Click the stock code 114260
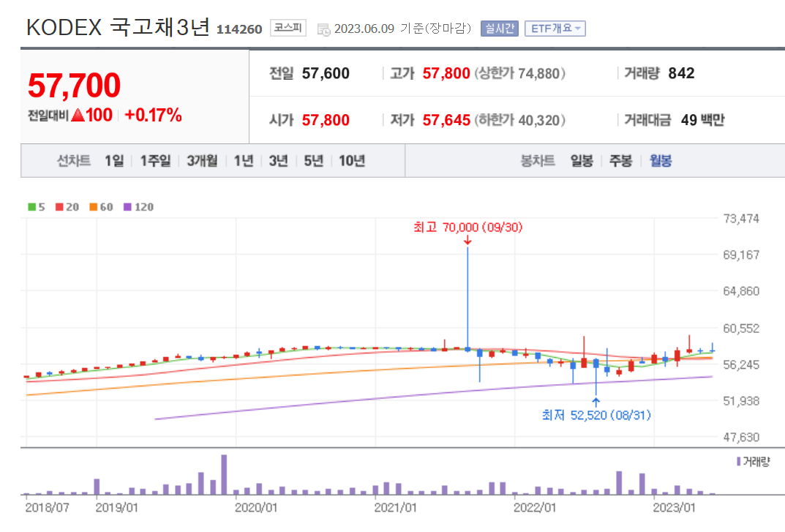The height and width of the screenshot is (532, 785). pos(239,29)
